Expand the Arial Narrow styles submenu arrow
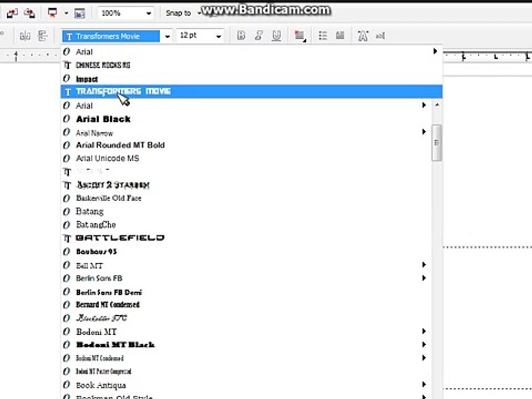 tap(424, 132)
